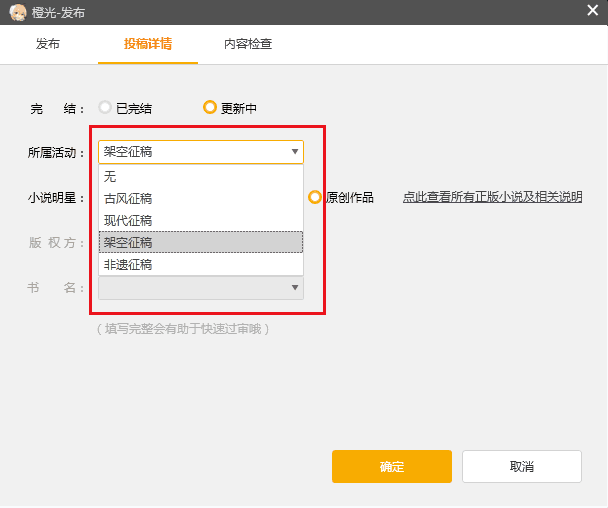The image size is (608, 508).
Task: Click the 填写完整会有助于快速过审哦 hint text
Action: click(x=183, y=328)
